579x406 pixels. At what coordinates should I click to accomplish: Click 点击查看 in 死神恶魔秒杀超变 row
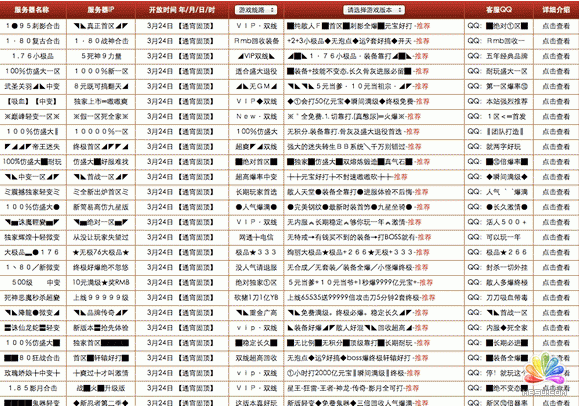click(556, 298)
